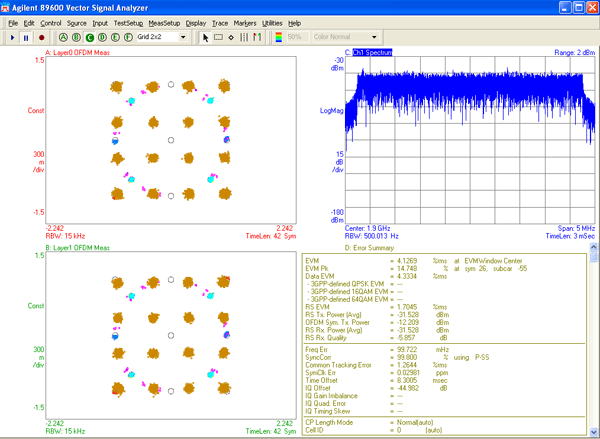Click the 'CP Length Mode' row label

pos(329,423)
